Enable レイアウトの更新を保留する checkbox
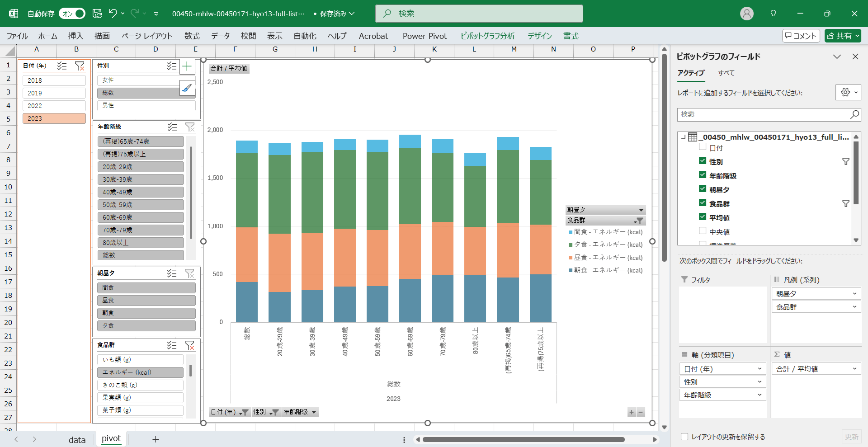Screen dimensions: 868x447 click(684, 437)
